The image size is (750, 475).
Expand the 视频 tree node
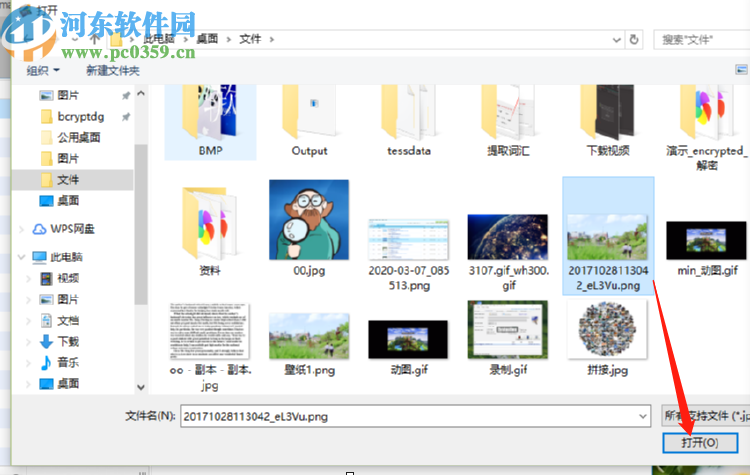[x=28, y=278]
